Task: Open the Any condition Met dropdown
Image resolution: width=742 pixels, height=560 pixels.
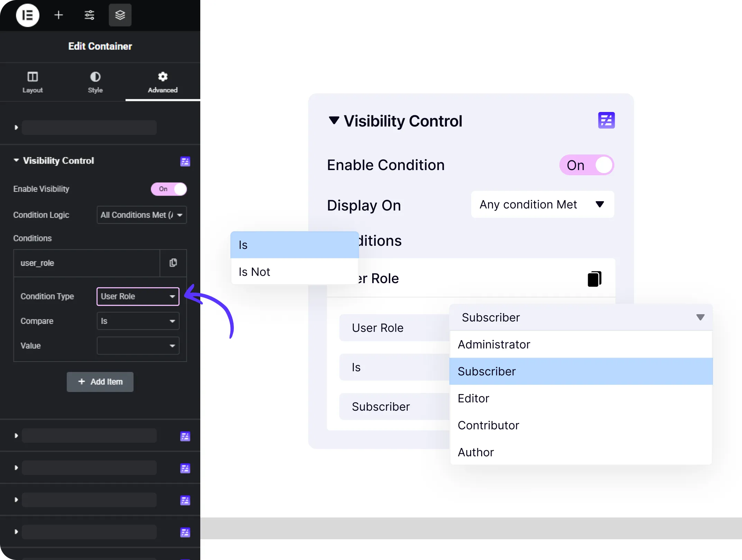Action: tap(542, 205)
